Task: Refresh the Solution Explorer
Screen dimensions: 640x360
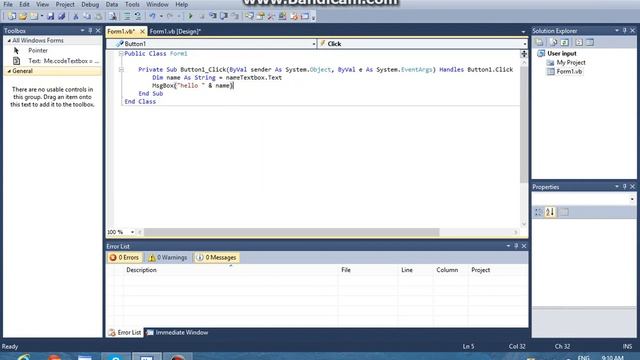Action: [x=564, y=42]
